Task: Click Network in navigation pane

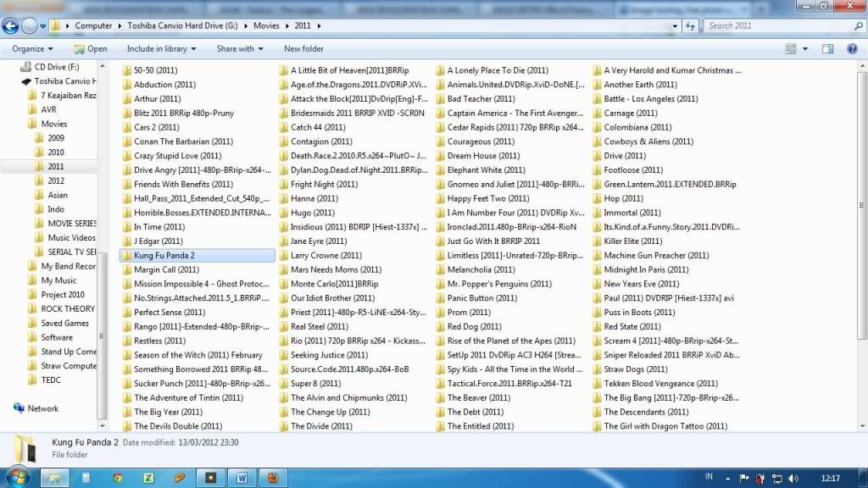Action: tap(42, 409)
